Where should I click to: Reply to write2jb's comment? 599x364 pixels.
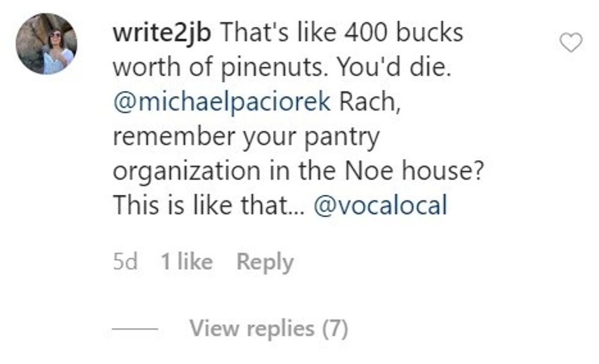pos(265,262)
